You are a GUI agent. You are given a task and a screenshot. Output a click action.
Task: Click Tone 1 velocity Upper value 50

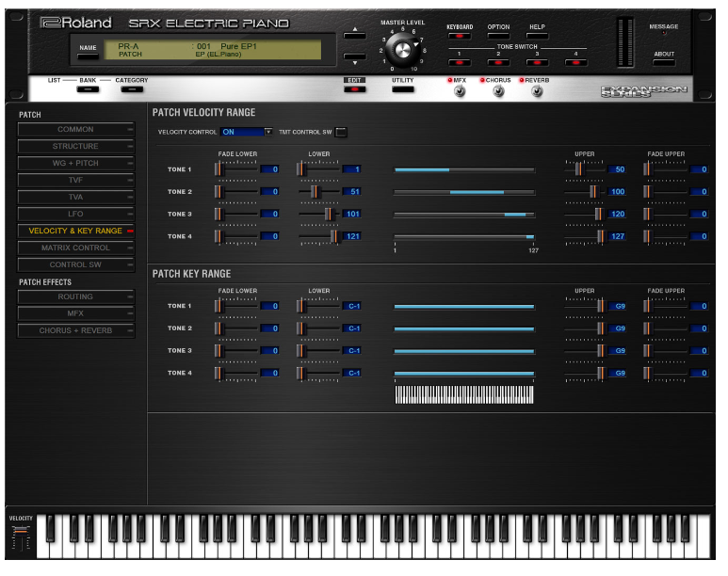[x=617, y=169]
